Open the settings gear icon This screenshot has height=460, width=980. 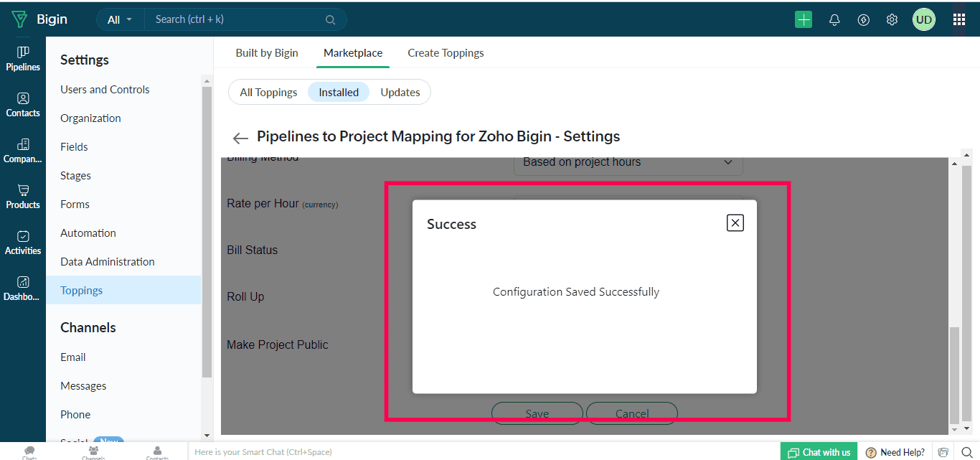click(892, 20)
